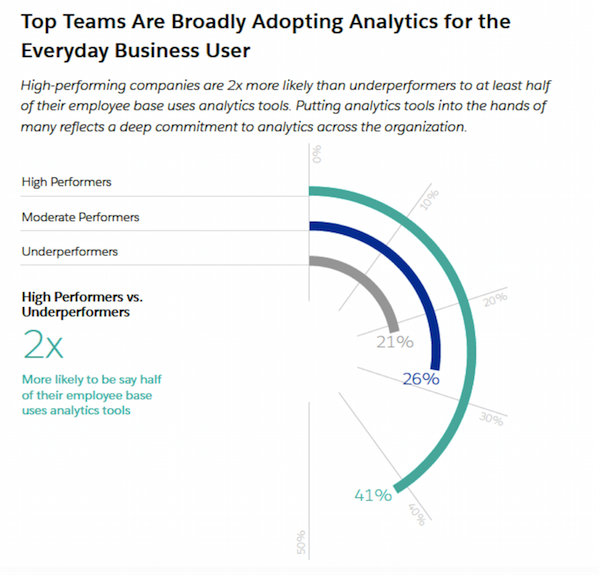Click the 41% data label
600x575 pixels.
[371, 495]
